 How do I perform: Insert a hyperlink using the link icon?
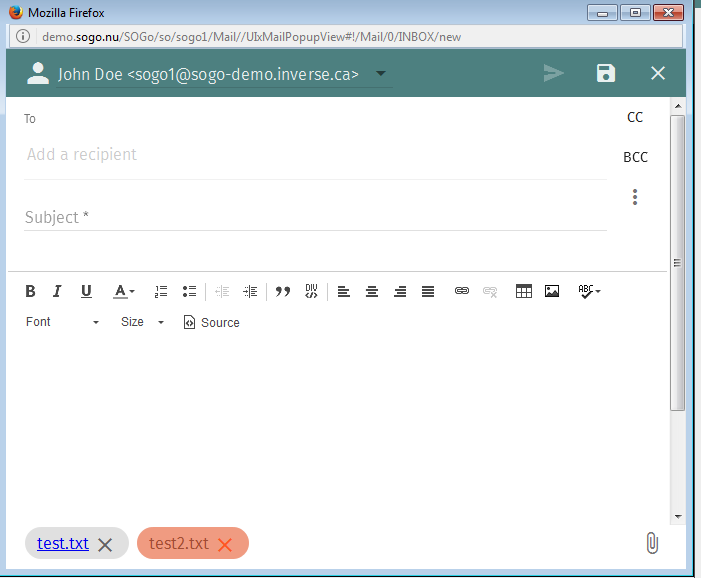[461, 291]
